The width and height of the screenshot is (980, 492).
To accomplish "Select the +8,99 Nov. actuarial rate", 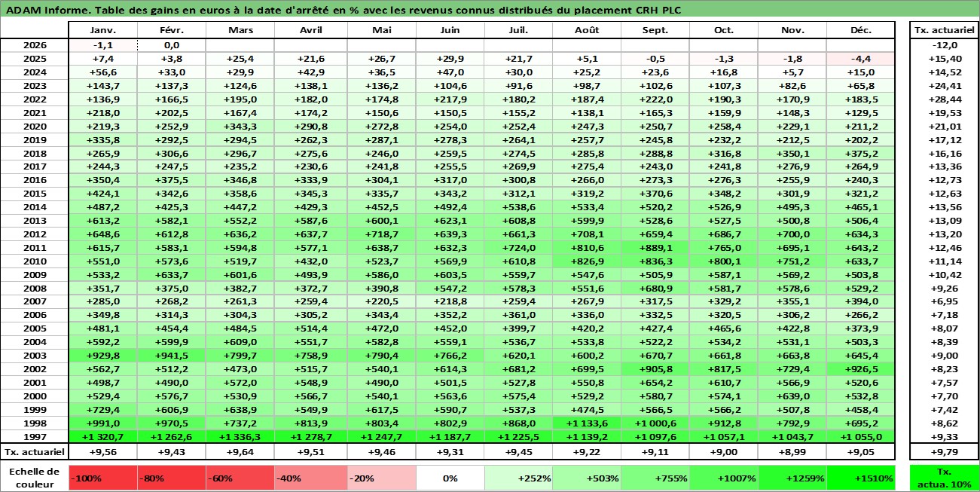I will pos(792,452).
